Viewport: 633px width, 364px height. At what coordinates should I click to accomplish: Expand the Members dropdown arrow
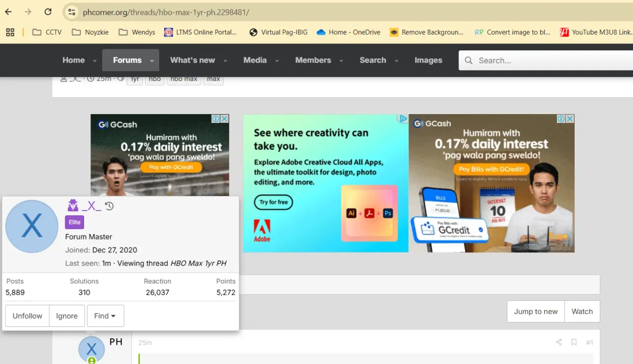[x=341, y=61]
